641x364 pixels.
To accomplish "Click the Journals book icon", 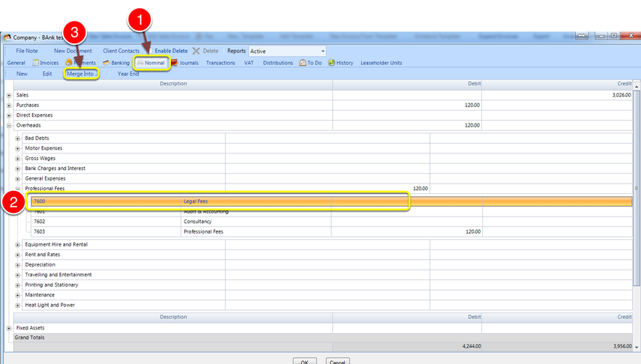I will [x=175, y=63].
